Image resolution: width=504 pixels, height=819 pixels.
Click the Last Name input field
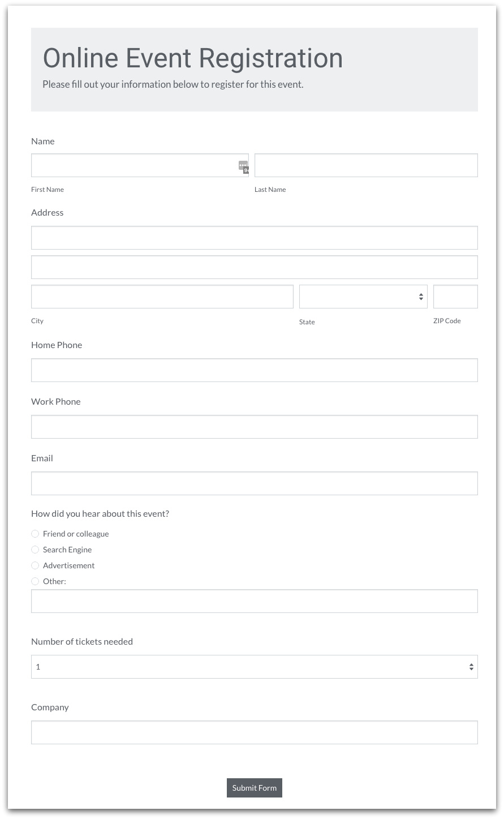[x=366, y=165]
